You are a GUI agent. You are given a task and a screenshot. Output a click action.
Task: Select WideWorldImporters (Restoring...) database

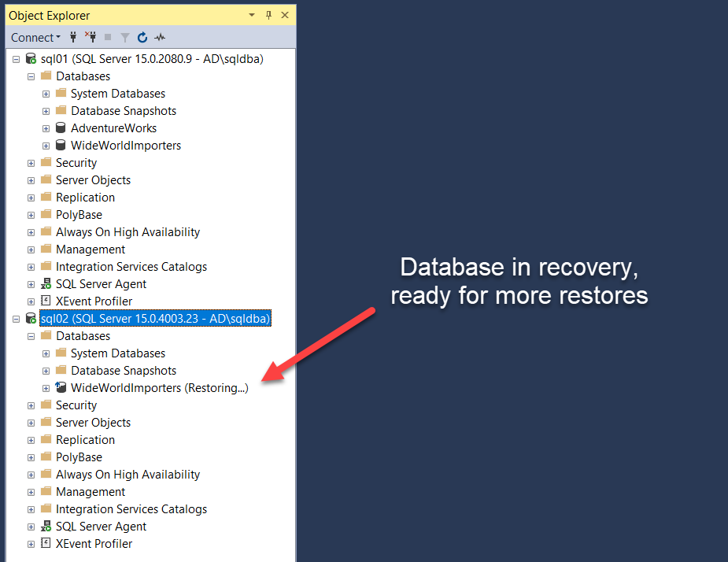[x=159, y=388]
